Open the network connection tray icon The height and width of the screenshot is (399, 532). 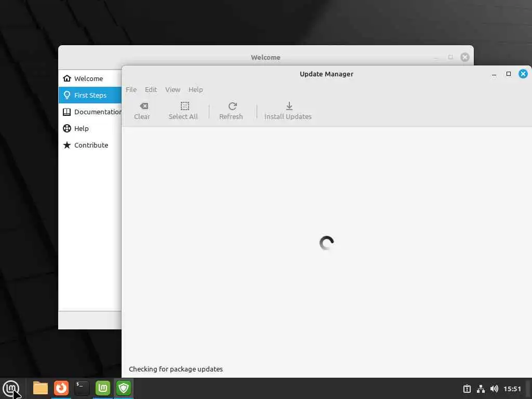click(x=481, y=389)
